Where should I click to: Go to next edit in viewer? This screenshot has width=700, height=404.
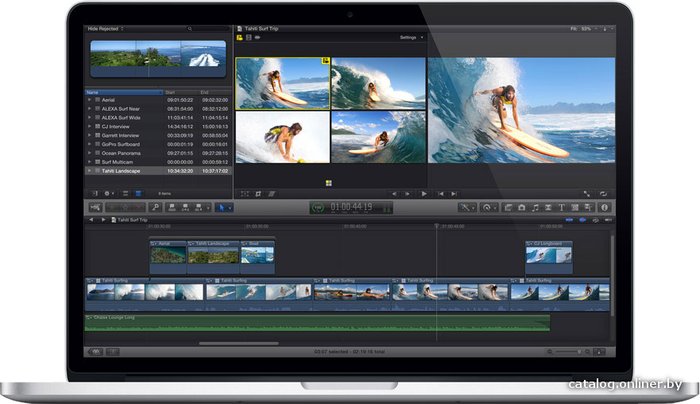click(454, 194)
